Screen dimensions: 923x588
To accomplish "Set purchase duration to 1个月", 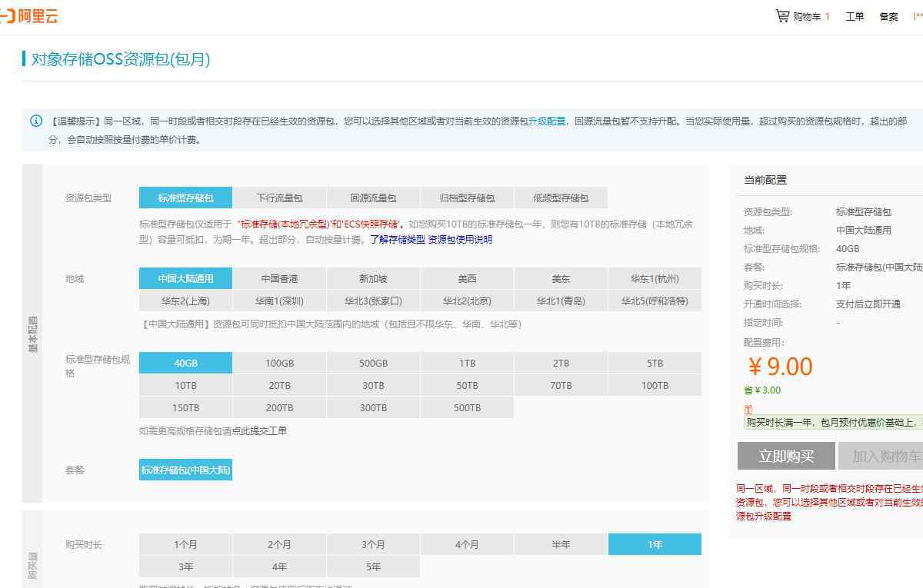I will tap(185, 544).
